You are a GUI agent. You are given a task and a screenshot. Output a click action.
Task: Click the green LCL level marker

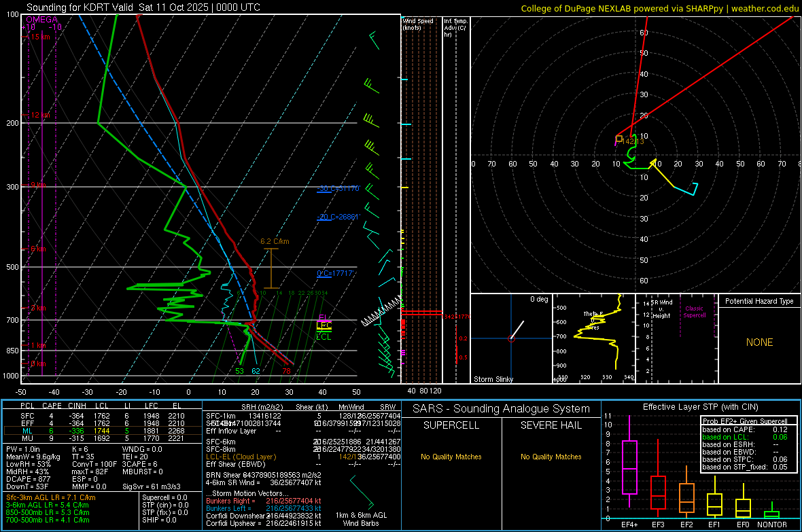(324, 336)
